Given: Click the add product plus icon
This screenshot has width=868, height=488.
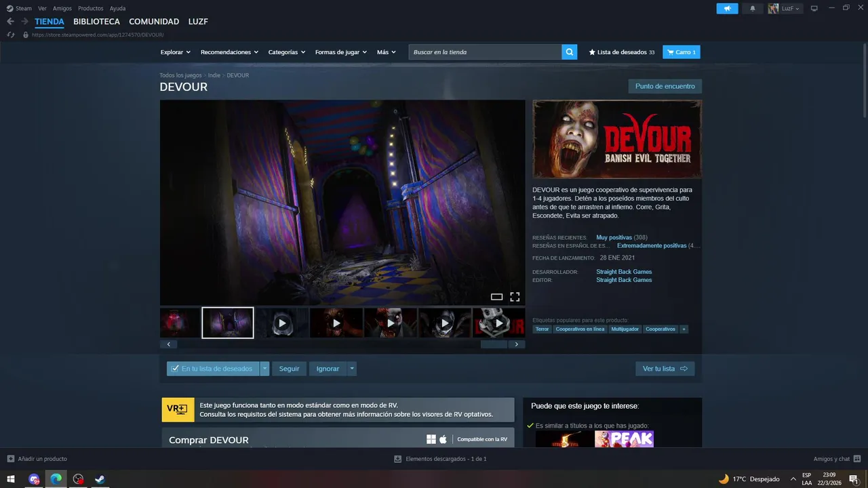Looking at the screenshot, I should click(10, 459).
